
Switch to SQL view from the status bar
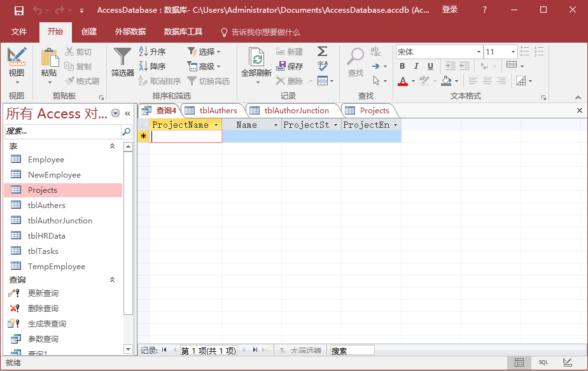[543, 362]
